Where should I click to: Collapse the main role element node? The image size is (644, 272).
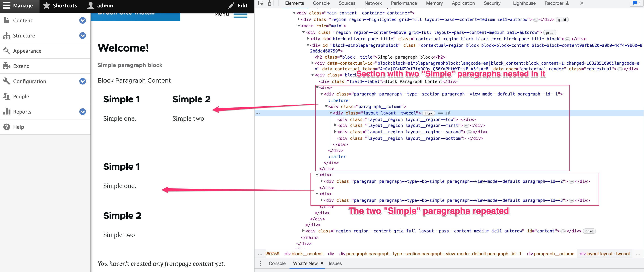pos(299,26)
